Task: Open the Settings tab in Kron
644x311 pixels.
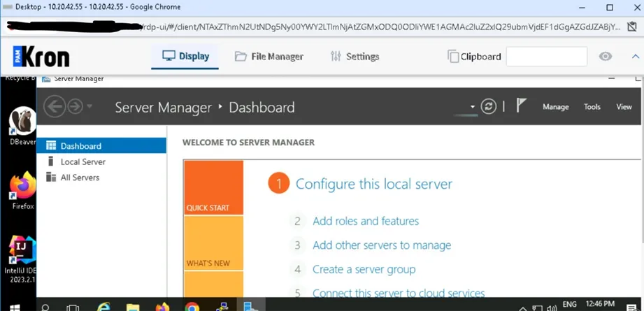Action: point(355,57)
